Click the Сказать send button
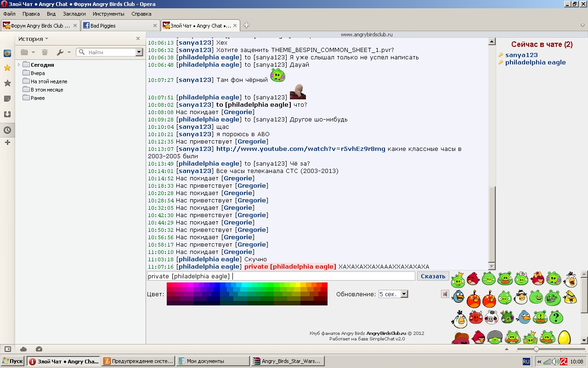 pos(433,276)
